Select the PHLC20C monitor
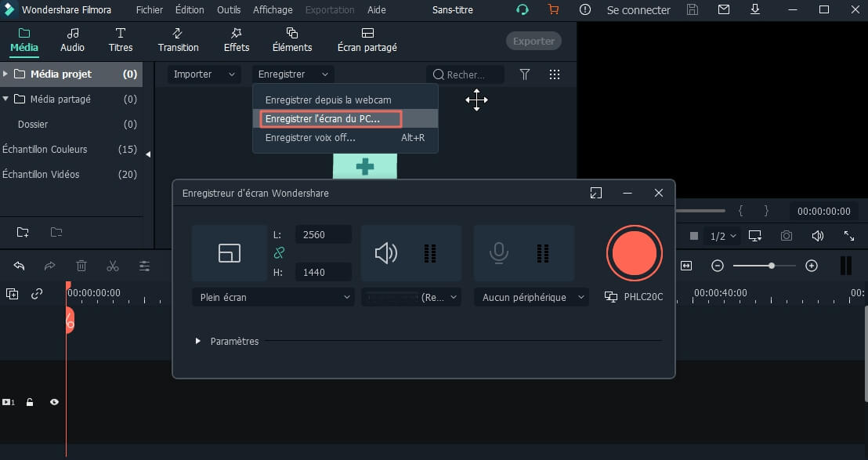 click(634, 297)
